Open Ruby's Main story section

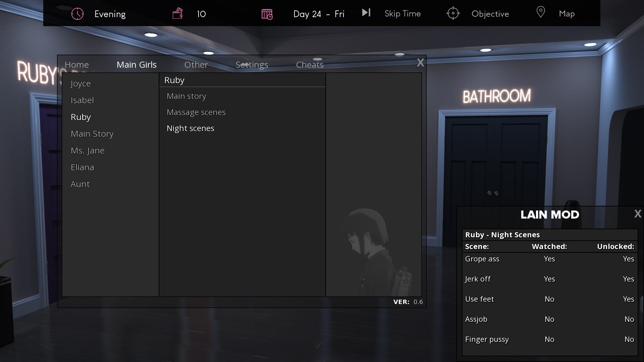(186, 96)
